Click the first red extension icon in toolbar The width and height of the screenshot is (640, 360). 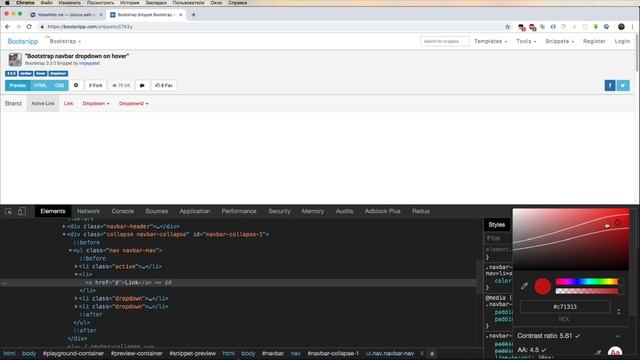click(521, 27)
